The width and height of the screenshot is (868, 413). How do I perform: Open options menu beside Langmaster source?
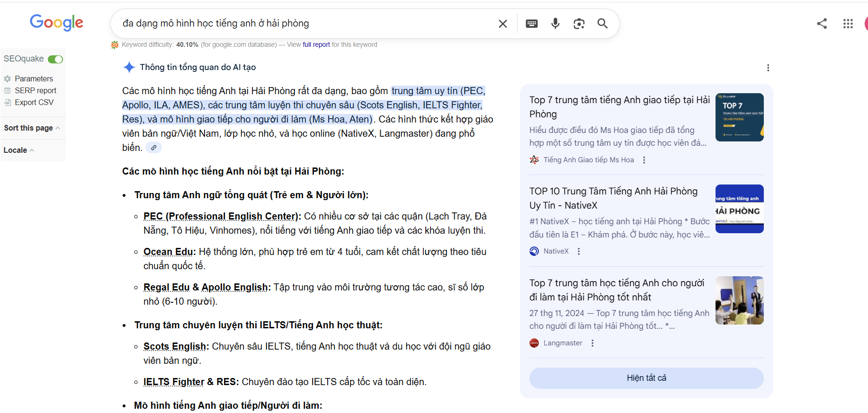(592, 343)
